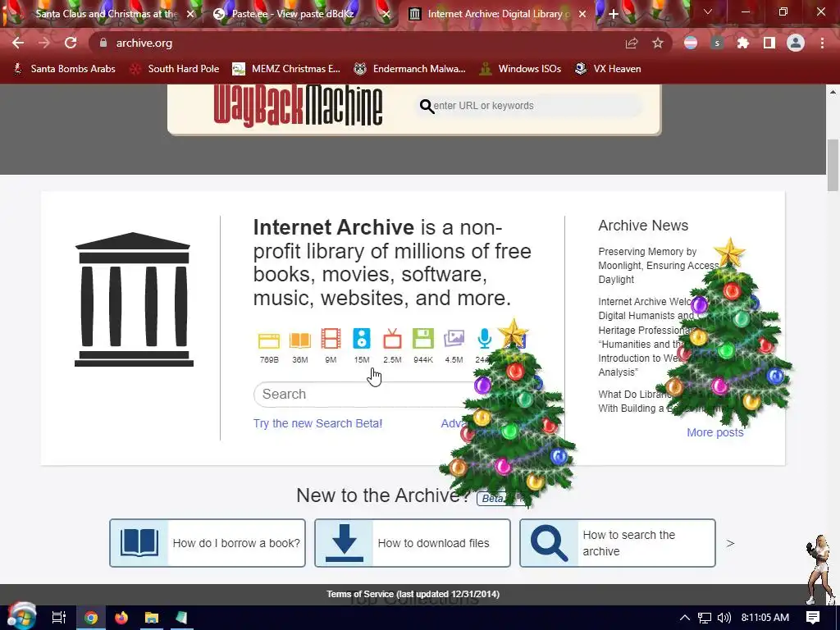
Task: Click Terms of Service footer text
Action: (413, 594)
